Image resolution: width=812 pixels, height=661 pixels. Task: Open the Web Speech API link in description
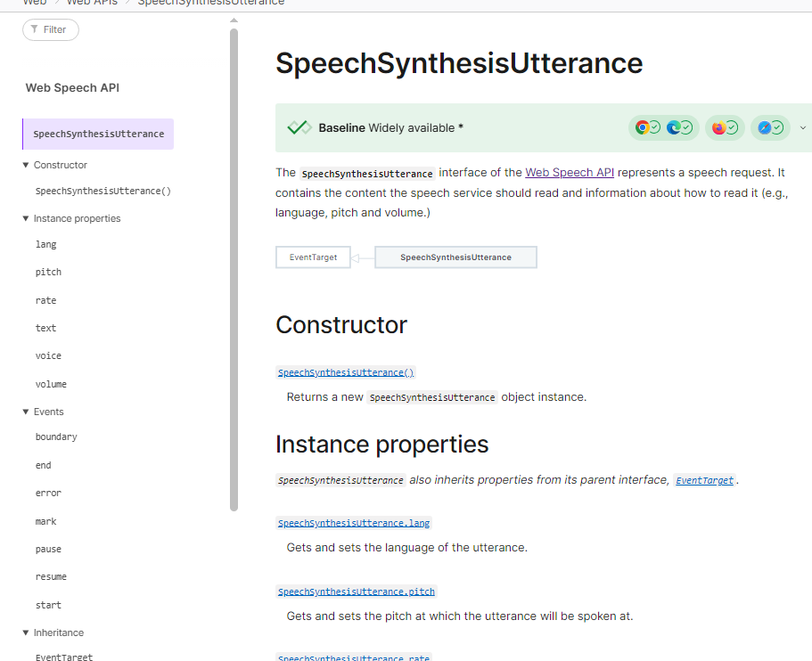tap(569, 173)
